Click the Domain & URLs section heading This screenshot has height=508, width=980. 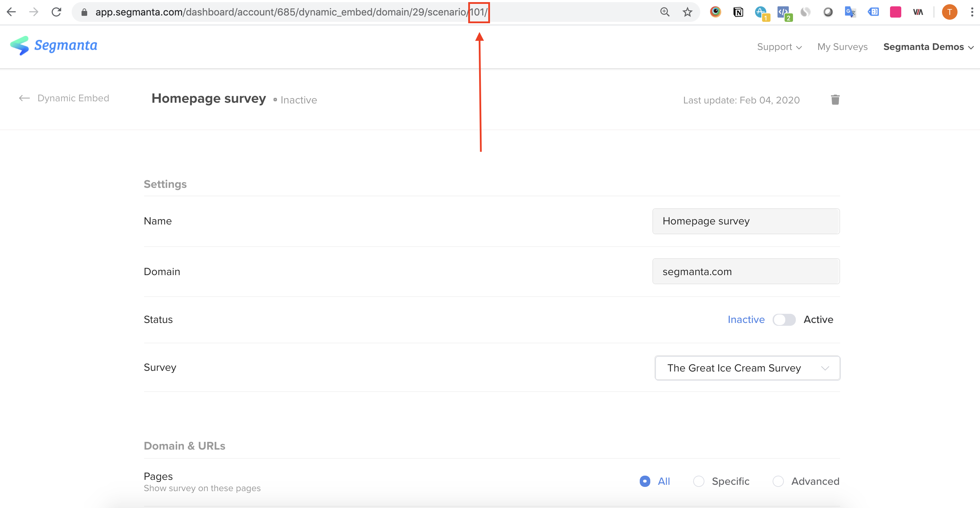[x=185, y=446]
